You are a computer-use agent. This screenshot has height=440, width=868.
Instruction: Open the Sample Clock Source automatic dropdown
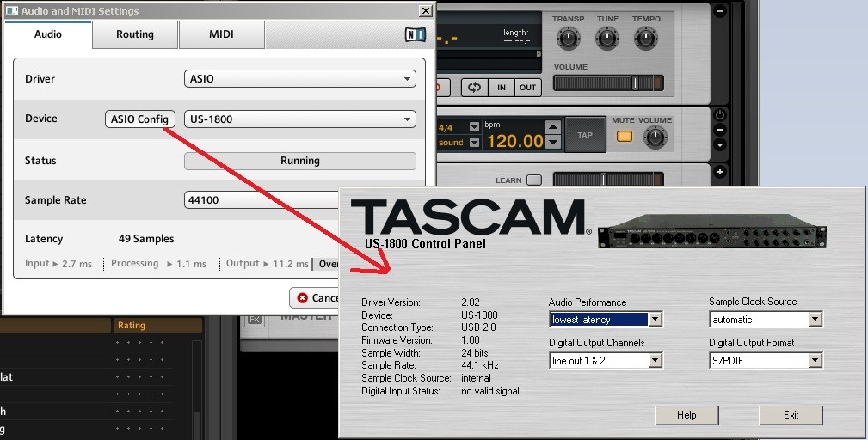[x=766, y=320]
